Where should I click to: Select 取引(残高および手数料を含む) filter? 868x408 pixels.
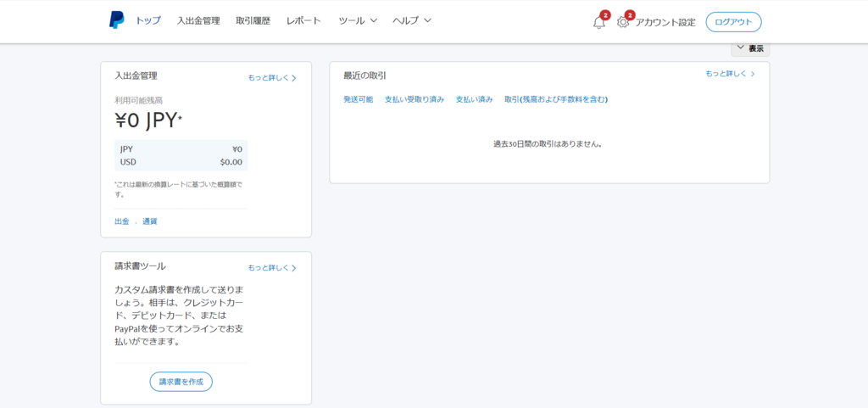point(556,99)
